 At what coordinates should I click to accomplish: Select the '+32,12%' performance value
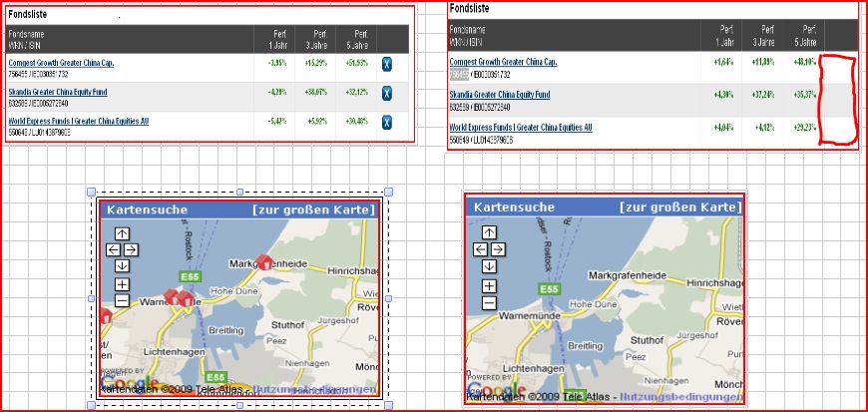coord(356,92)
